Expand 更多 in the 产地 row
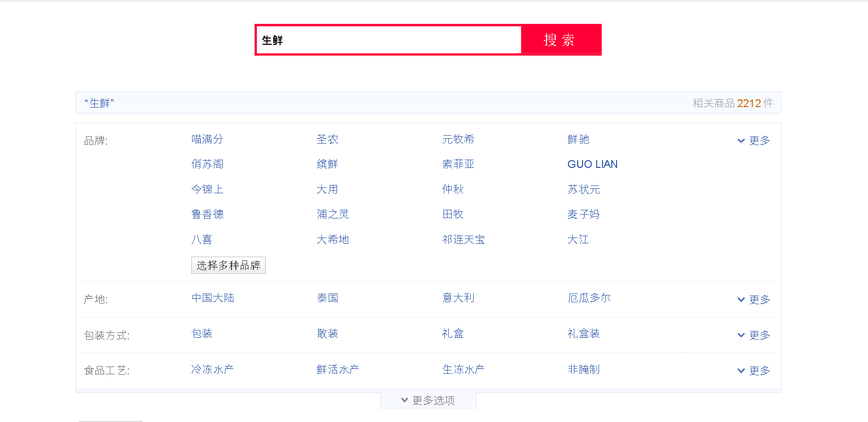Screen dimensions: 868x422 coord(754,300)
